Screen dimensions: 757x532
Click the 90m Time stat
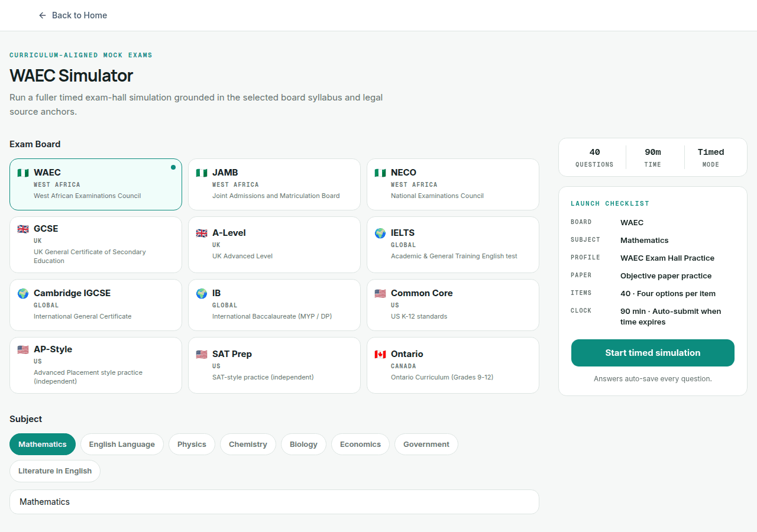653,158
